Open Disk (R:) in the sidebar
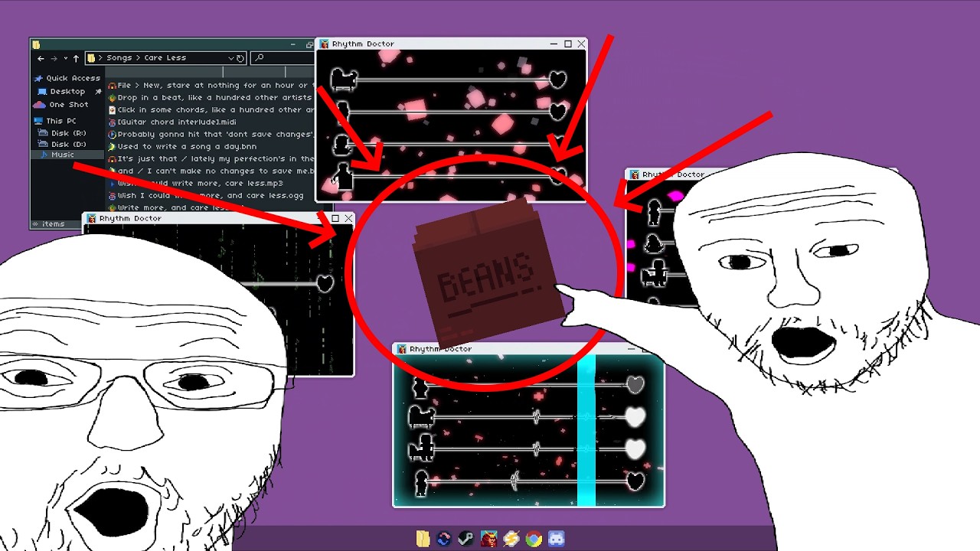The width and height of the screenshot is (980, 551). click(x=63, y=133)
